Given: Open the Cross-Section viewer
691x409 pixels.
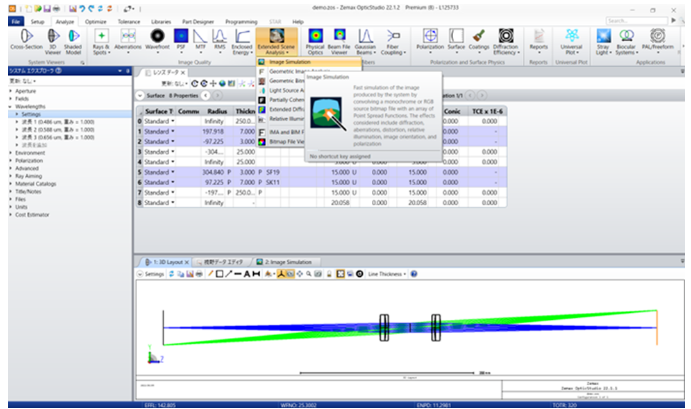Looking at the screenshot, I should [x=26, y=40].
